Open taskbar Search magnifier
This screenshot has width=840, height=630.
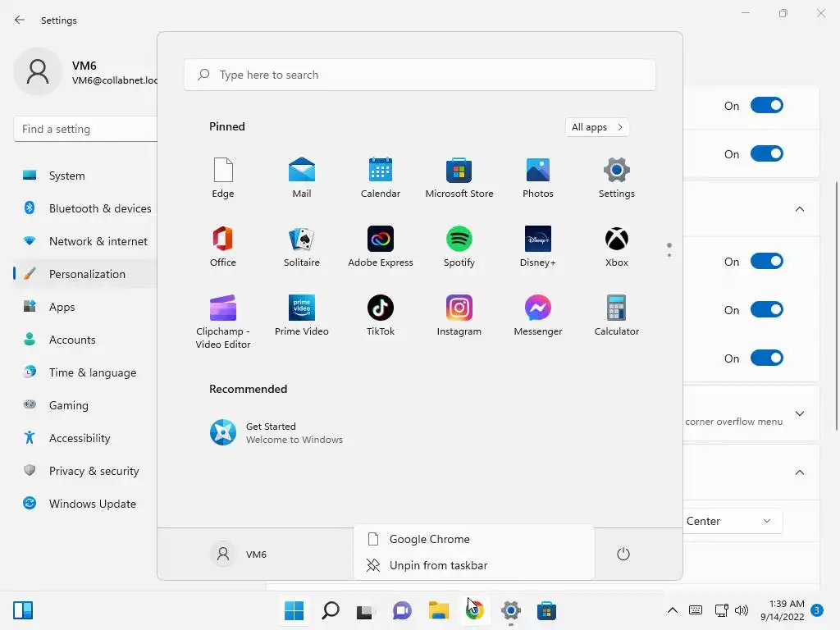pyautogui.click(x=331, y=610)
